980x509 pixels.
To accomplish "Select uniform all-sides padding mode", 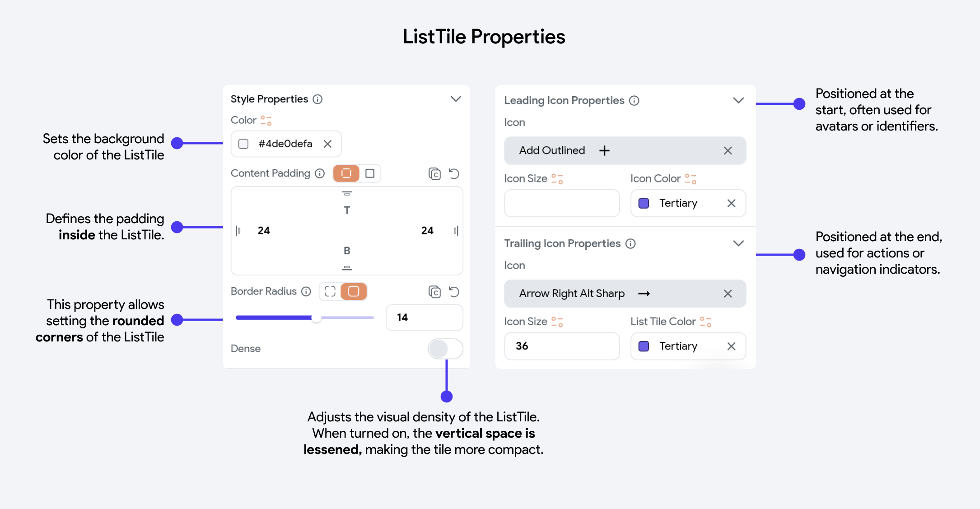I will tap(370, 173).
